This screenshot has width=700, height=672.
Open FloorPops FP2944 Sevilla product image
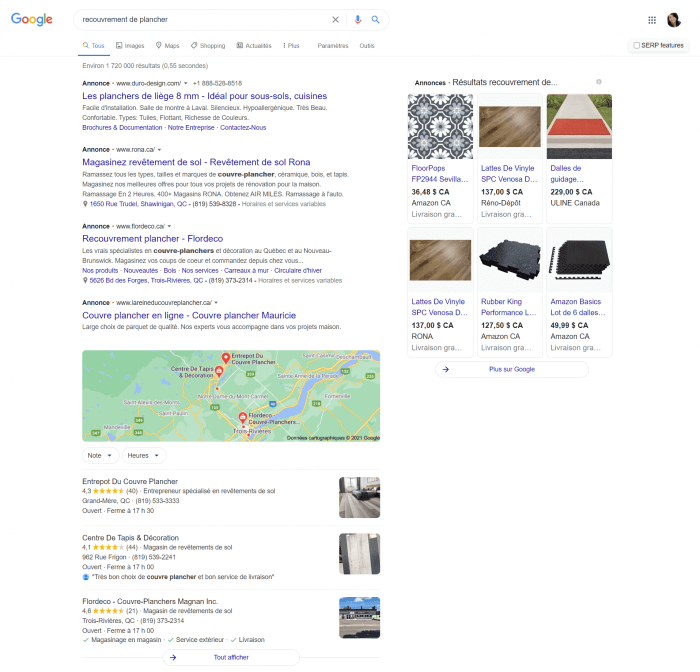pos(440,126)
